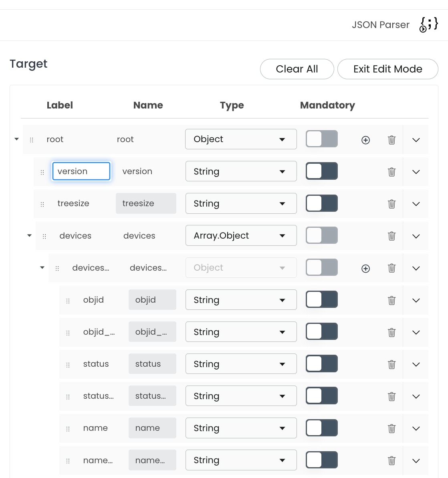Delete the status field
The height and width of the screenshot is (478, 448).
click(x=391, y=364)
